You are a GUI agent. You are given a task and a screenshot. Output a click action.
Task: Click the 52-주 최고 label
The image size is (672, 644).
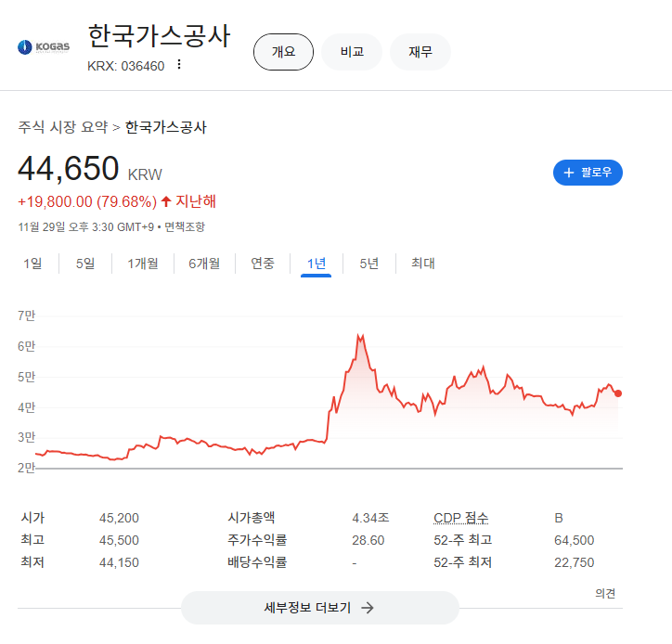pos(463,540)
